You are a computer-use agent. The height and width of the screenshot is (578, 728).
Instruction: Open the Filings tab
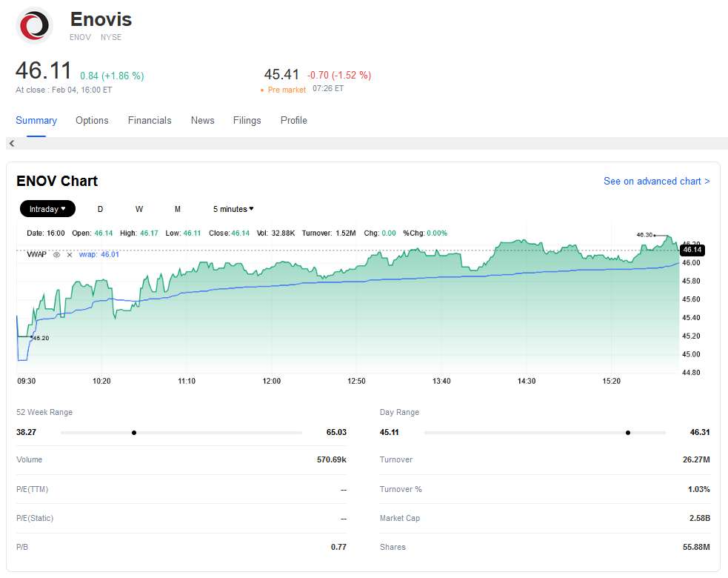click(x=247, y=120)
